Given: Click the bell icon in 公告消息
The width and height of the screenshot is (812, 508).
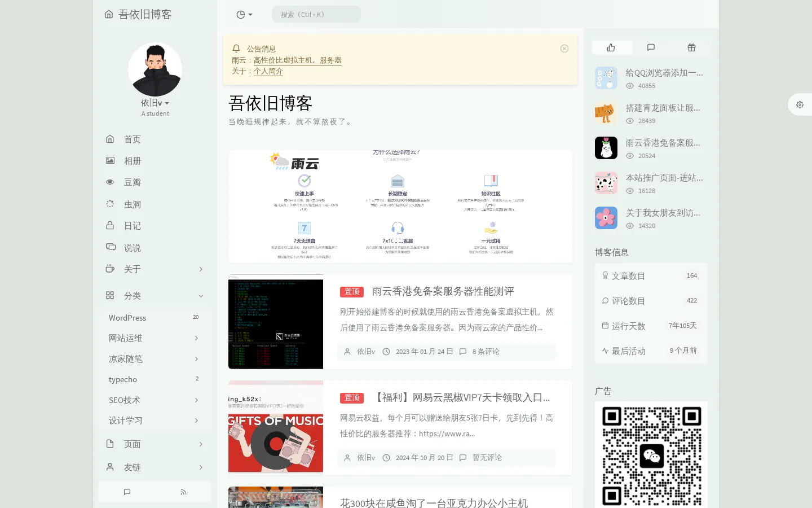Looking at the screenshot, I should pyautogui.click(x=236, y=49).
